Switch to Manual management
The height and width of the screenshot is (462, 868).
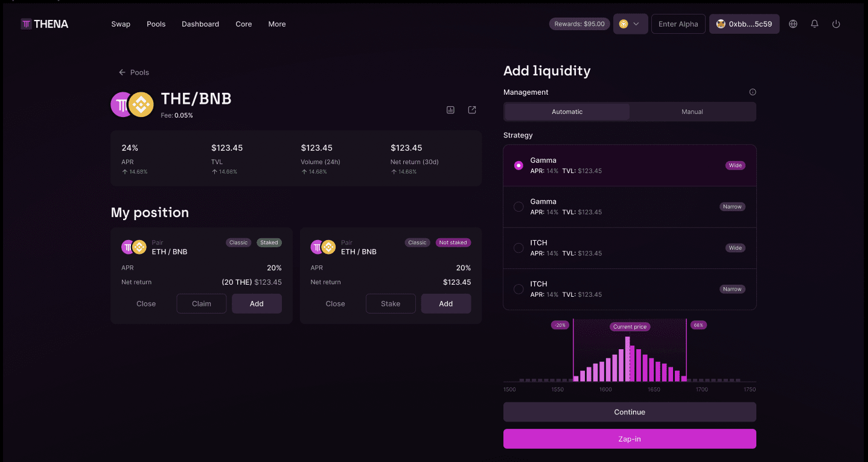click(x=692, y=112)
